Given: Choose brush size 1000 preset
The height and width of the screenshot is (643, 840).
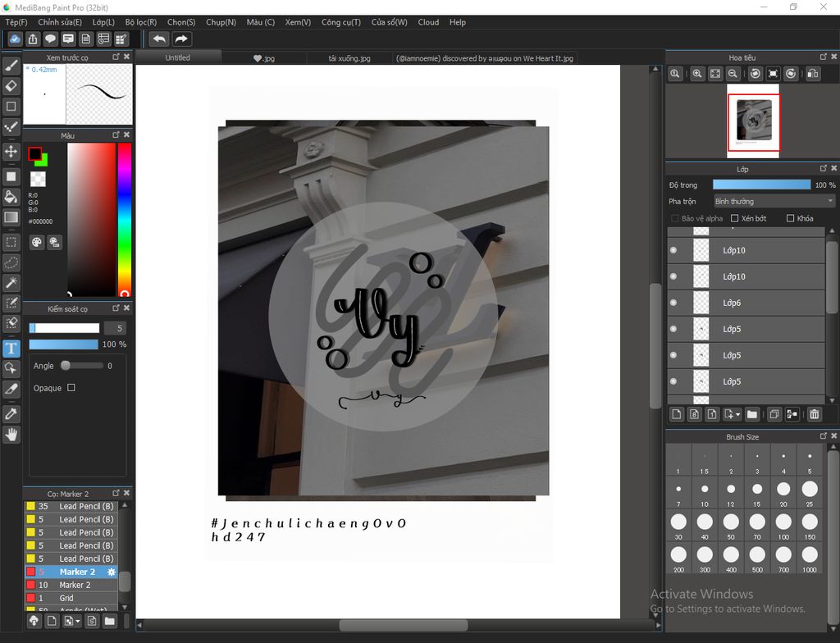Looking at the screenshot, I should pos(810,558).
